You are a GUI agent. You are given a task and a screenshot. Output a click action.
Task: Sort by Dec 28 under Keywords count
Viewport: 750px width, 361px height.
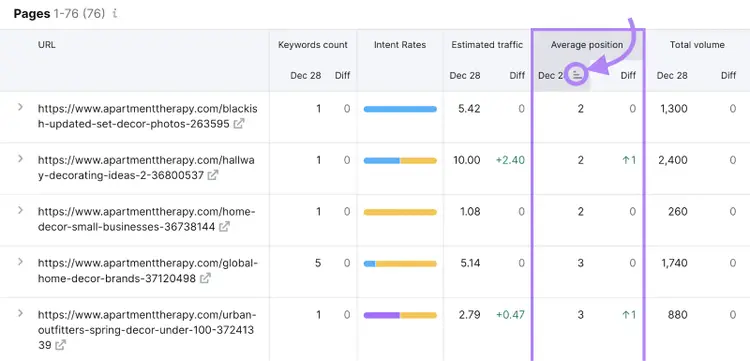(x=306, y=76)
